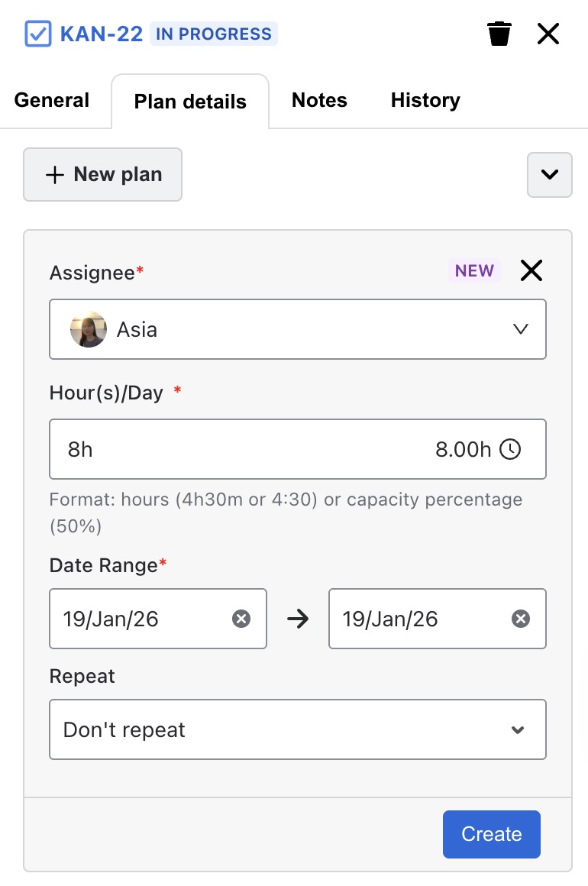Screen dimensions: 588x886
Task: Clear the end date 19/Jan/26
Action: pyautogui.click(x=521, y=619)
